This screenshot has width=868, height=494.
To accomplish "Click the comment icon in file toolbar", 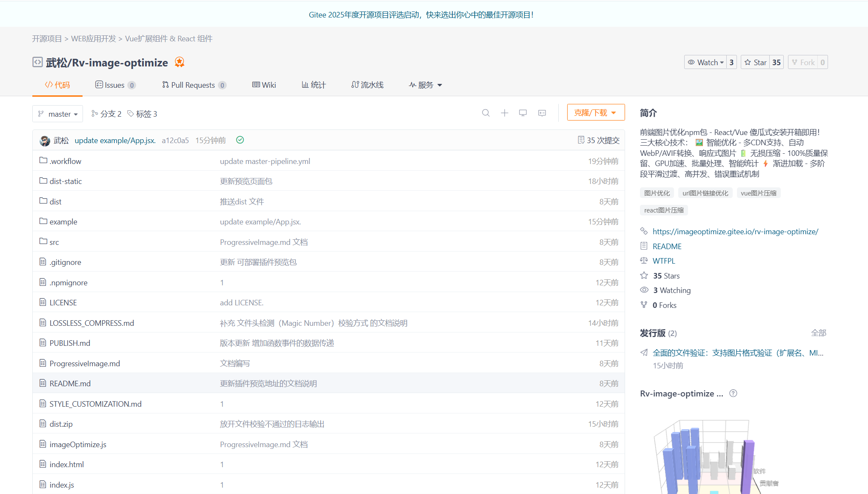I will [x=542, y=113].
